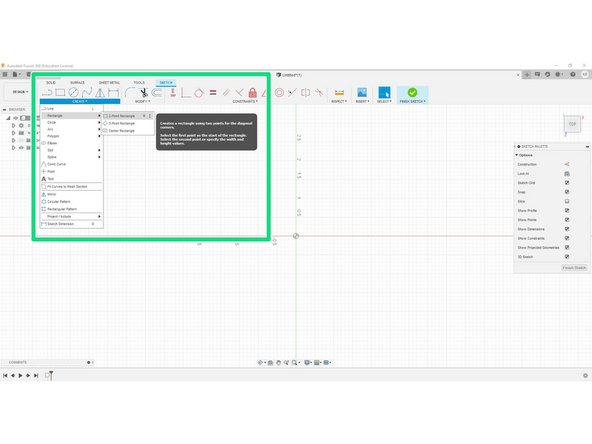592x444 pixels.
Task: Choose Center Rectangle from submenu
Action: point(127,131)
